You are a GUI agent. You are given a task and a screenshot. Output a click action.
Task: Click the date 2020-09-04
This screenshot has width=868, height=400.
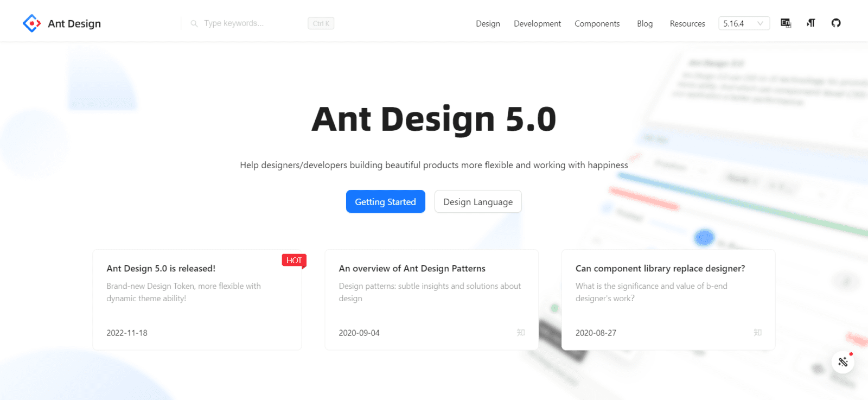(x=359, y=333)
